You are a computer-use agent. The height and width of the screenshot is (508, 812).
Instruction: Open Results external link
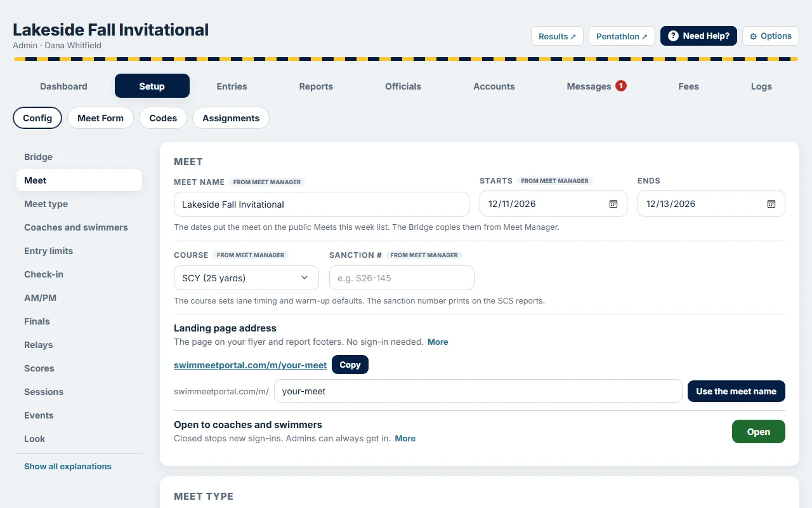557,36
